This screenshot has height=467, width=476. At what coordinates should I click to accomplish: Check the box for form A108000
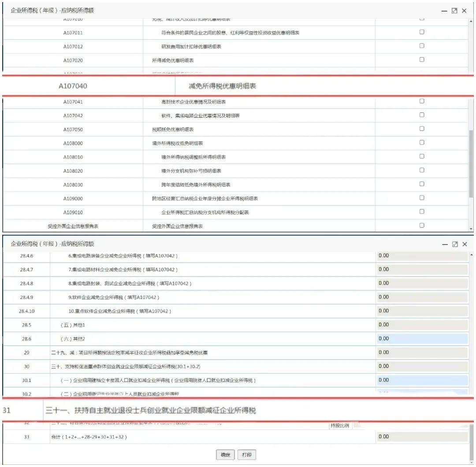coord(422,142)
